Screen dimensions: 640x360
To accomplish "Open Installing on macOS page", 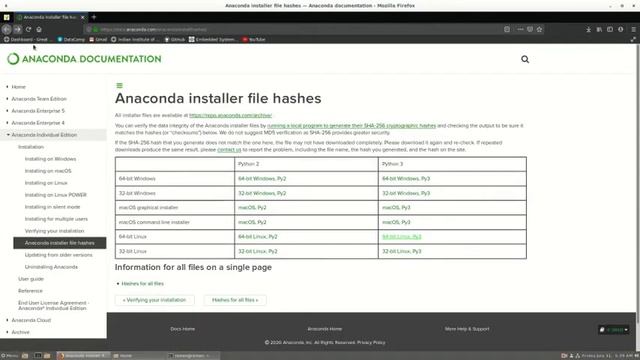I will pyautogui.click(x=48, y=171).
